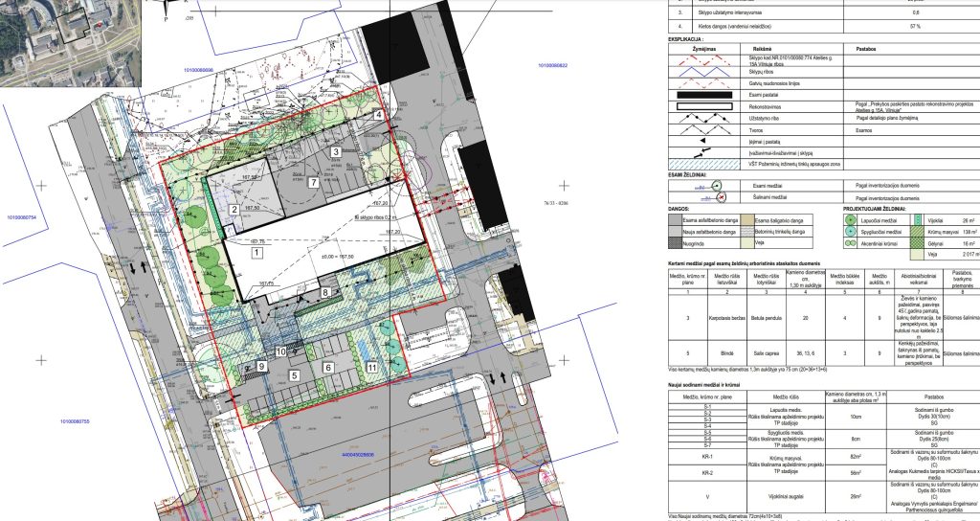Click numbered label 2 on the plan
980x521 pixels.
pos(234,210)
